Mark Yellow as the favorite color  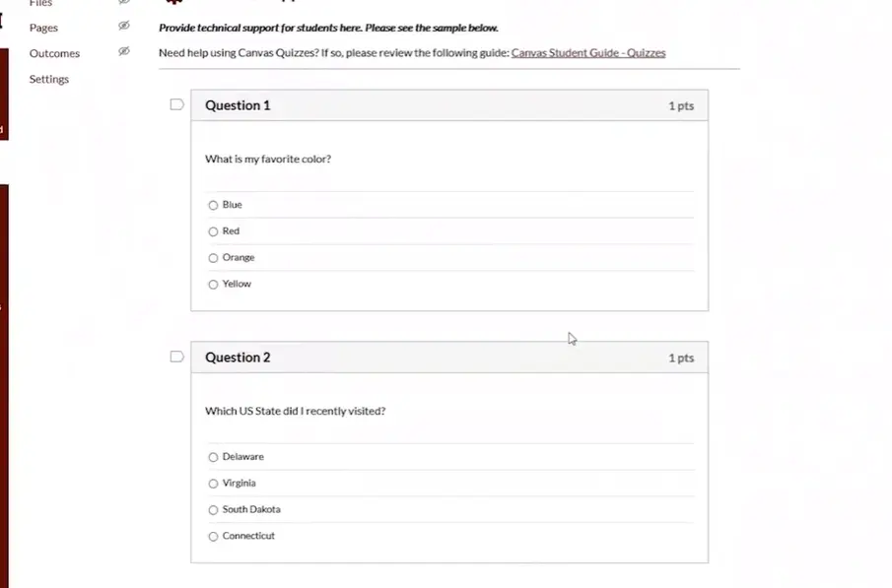pos(213,285)
